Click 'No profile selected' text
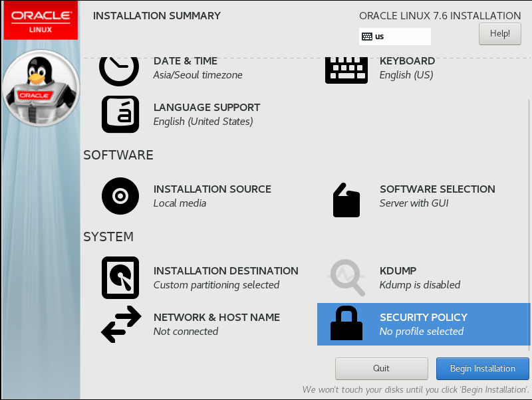Screen dimensions: 532x400 click(x=422, y=331)
